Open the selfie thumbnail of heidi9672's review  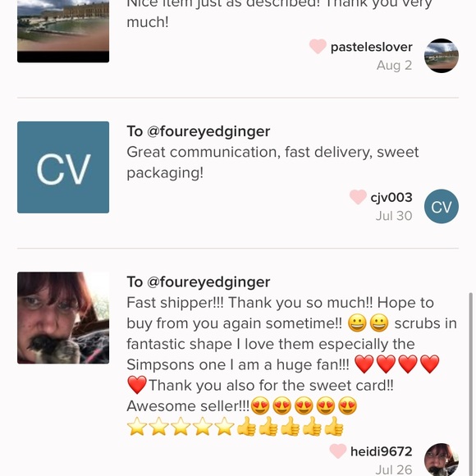(63, 318)
